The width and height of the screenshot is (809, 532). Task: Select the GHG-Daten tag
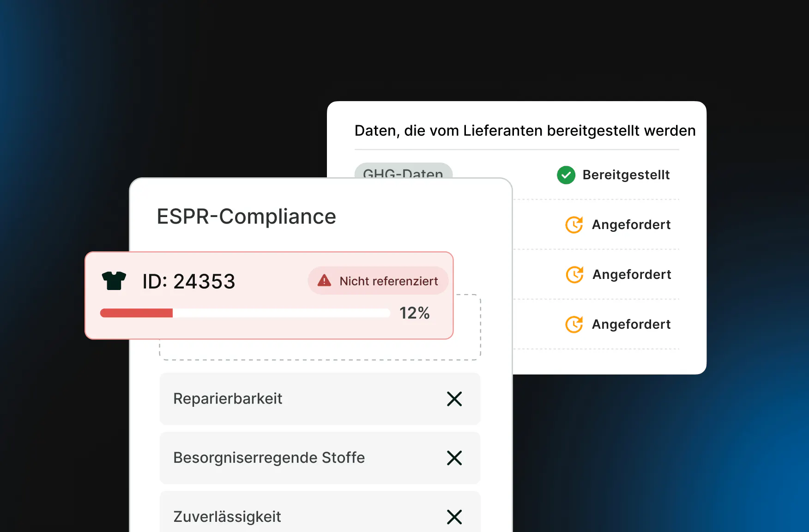(403, 171)
